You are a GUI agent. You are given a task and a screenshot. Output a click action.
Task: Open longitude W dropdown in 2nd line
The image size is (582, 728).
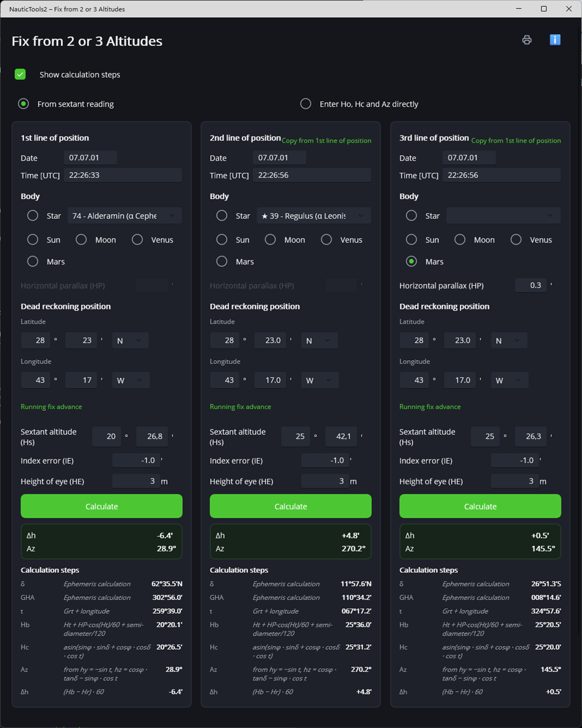[320, 380]
